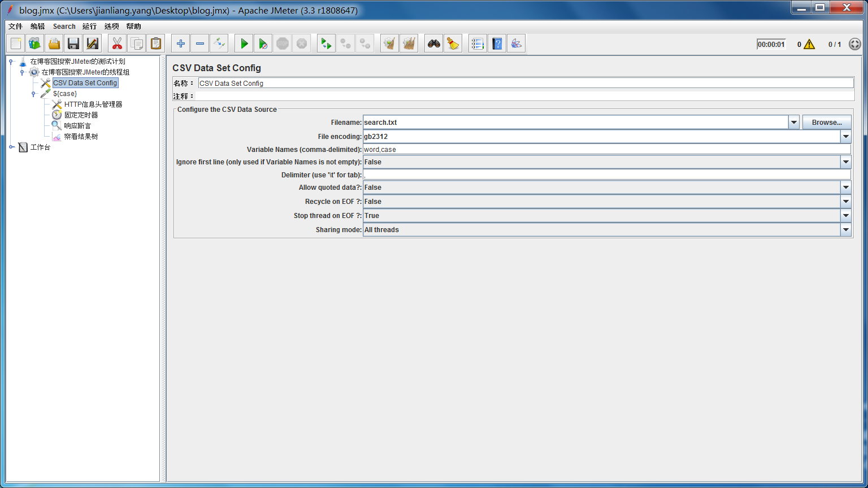Select the ${case} sampler in the tree
Viewport: 868px width, 488px height.
65,94
